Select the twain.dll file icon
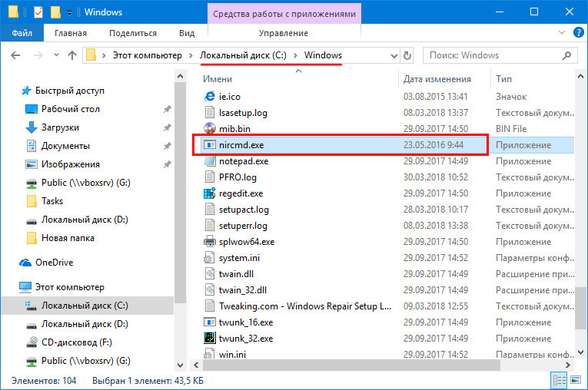Screen dimensions: 588x390 (210, 274)
